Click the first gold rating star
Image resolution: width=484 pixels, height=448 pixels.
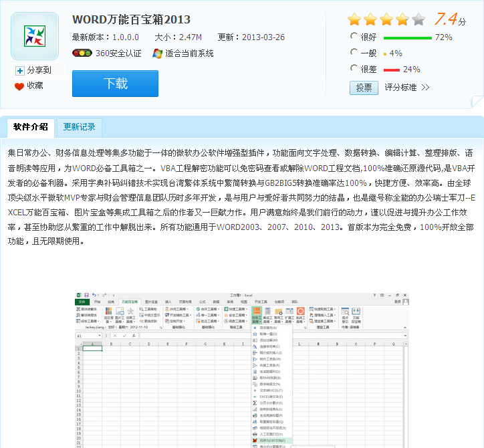click(354, 19)
